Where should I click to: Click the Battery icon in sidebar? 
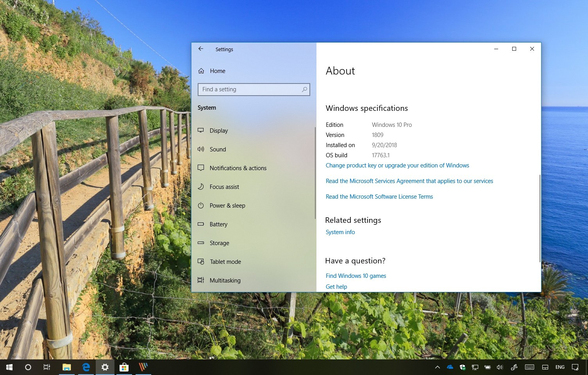tap(201, 224)
